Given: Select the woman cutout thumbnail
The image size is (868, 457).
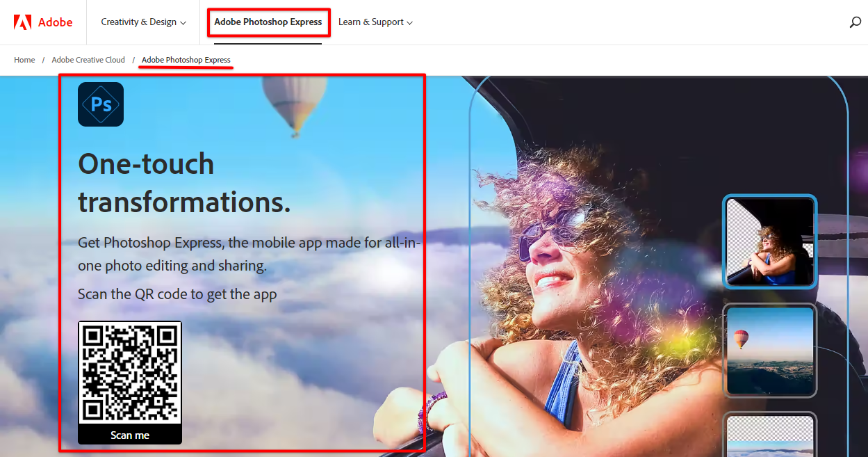Looking at the screenshot, I should coord(770,241).
